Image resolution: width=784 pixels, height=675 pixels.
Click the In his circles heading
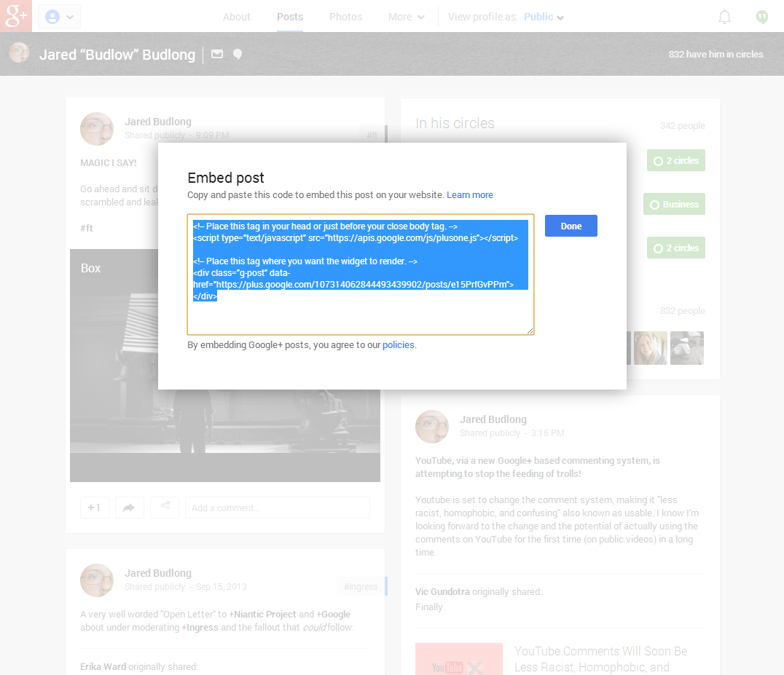click(455, 123)
